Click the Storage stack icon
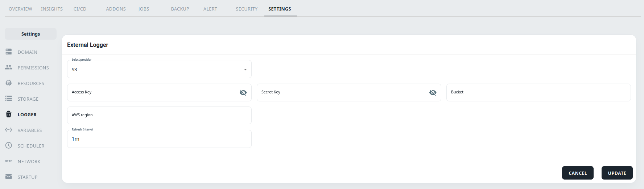The image size is (644, 189). 9,99
